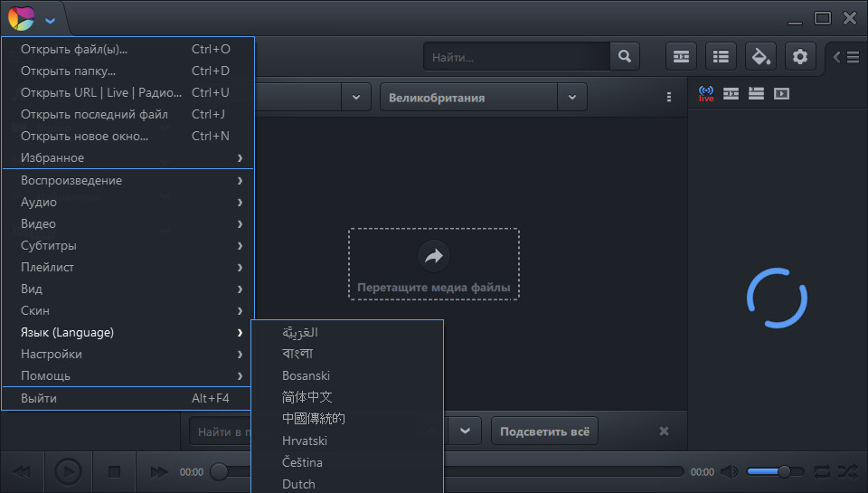Expand the Плейлист submenu
Screen dimensions: 868x493
[127, 267]
